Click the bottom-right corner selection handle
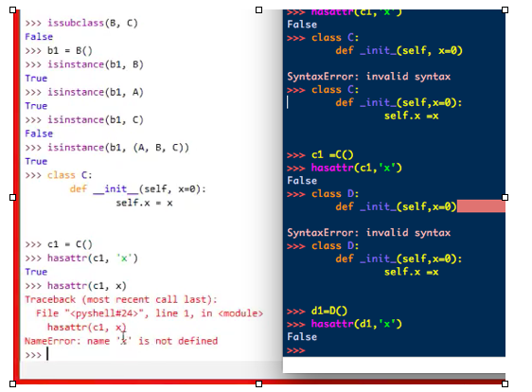532x392 pixels. pos(505,383)
